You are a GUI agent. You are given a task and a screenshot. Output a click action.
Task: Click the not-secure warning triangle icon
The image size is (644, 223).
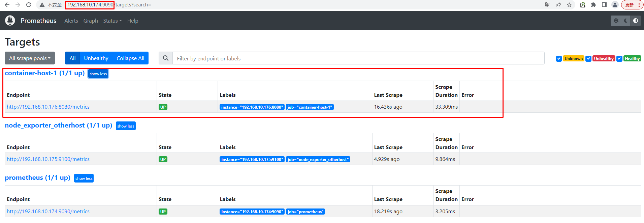pyautogui.click(x=42, y=5)
